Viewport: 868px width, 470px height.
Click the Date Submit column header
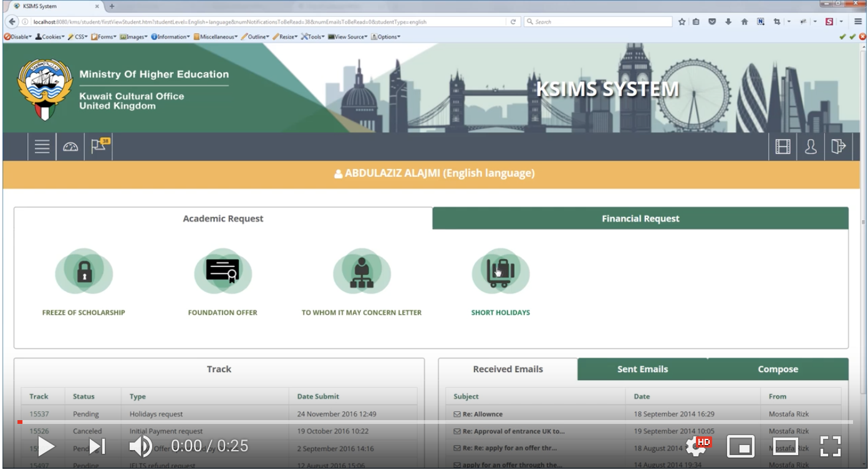318,396
